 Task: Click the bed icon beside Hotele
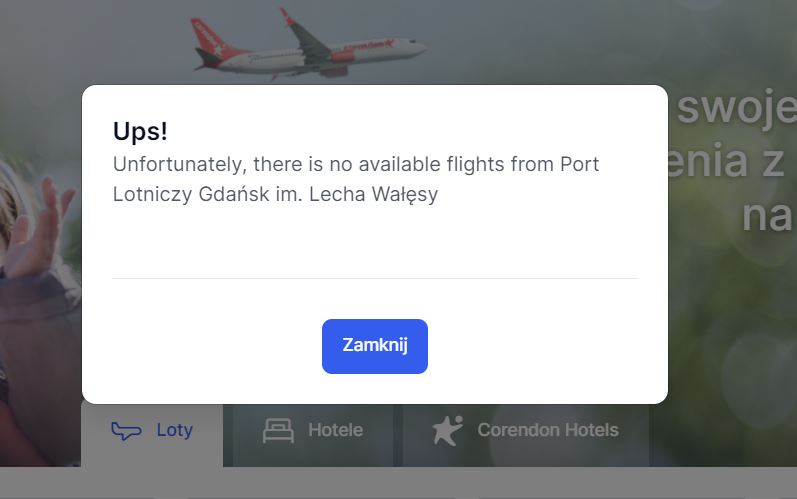(278, 430)
